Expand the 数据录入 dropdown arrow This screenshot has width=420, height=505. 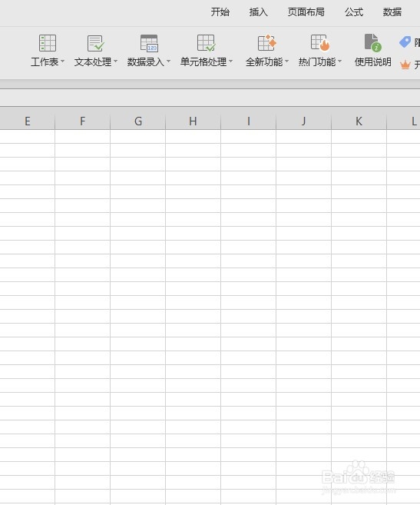[168, 61]
